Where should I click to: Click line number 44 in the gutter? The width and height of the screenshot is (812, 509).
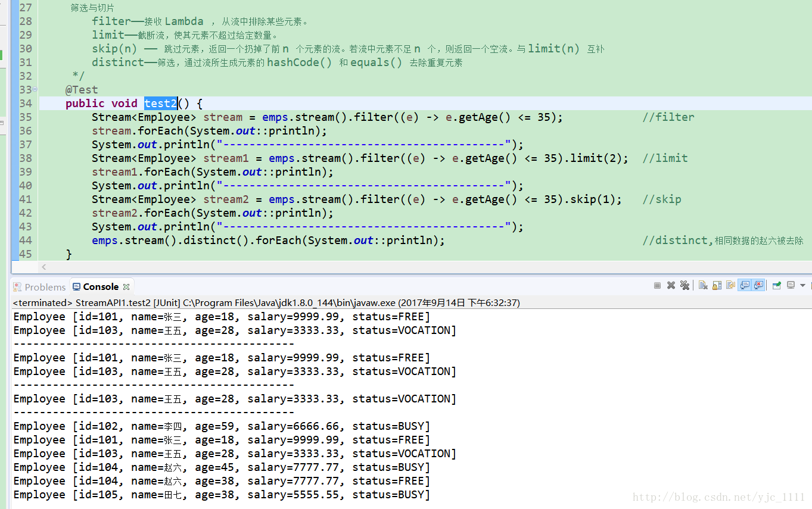pos(26,241)
